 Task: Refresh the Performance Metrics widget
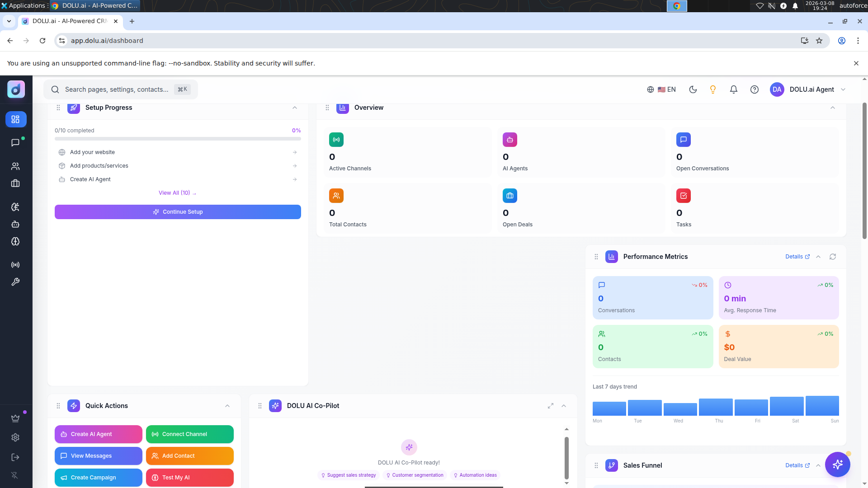click(833, 257)
